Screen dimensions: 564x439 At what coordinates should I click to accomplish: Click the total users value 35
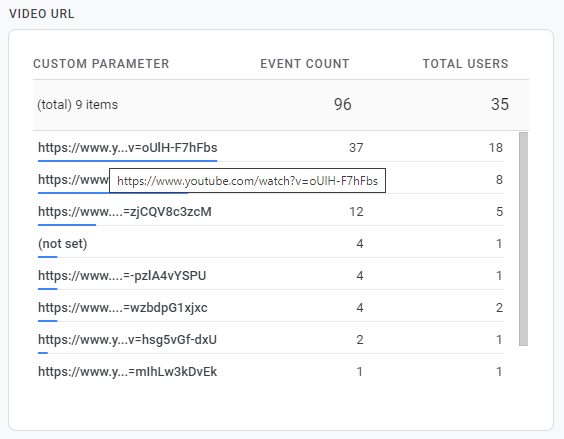[500, 104]
